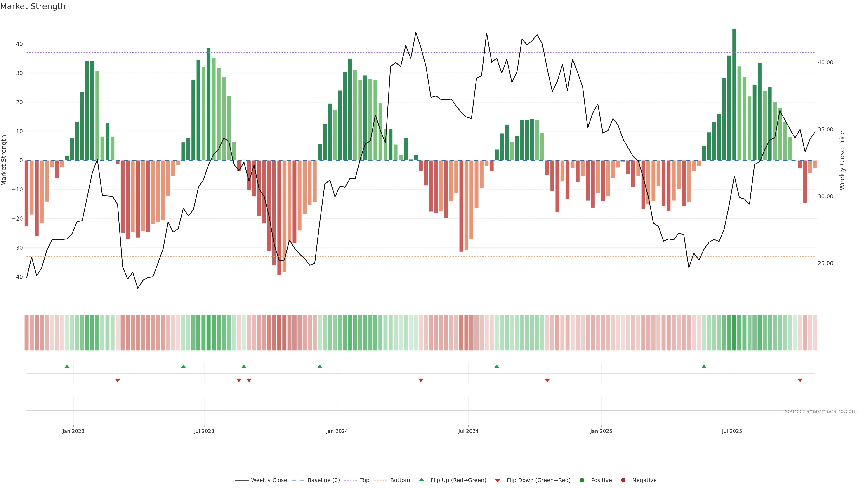Click flip-up triangle marker just after Jul 2024
Image resolution: width=868 pixels, height=488 pixels.
[497, 366]
